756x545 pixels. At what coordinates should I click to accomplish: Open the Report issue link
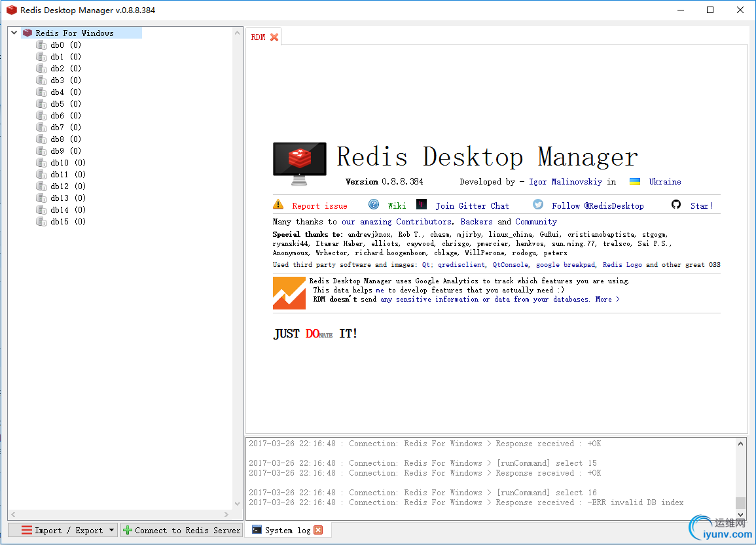click(x=319, y=205)
